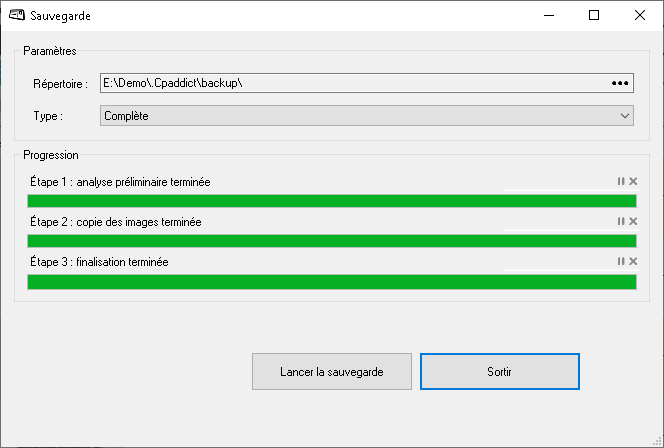This screenshot has width=664, height=448.
Task: Click into the Répertoire path field
Action: (x=350, y=83)
